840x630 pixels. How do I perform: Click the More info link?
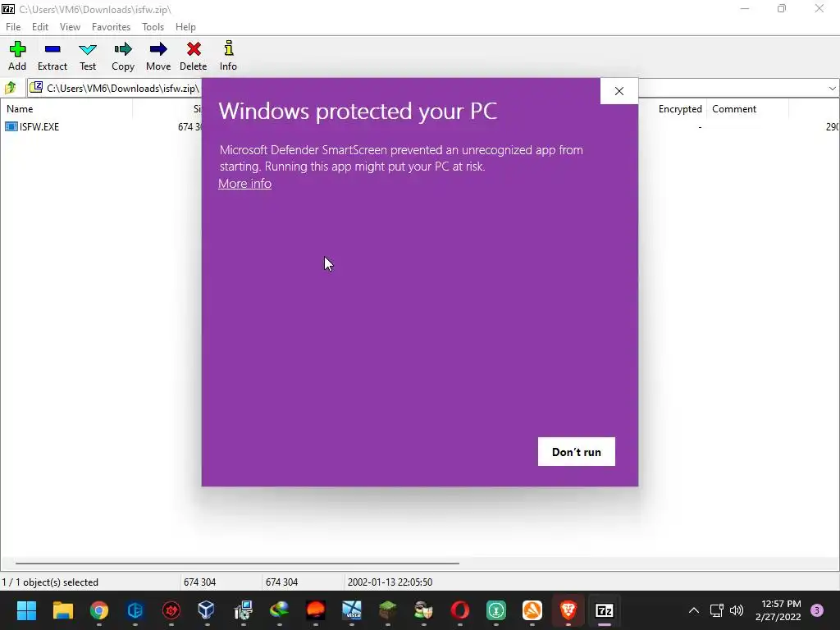[244, 183]
